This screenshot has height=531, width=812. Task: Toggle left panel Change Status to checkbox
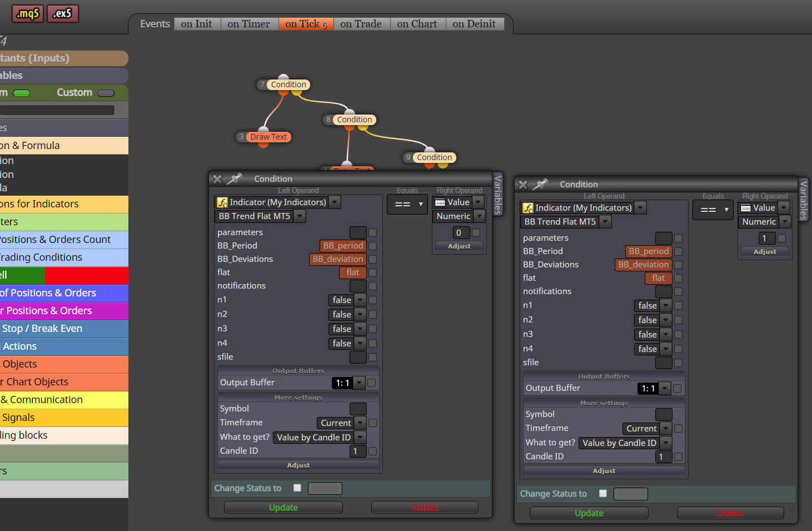[x=297, y=488]
